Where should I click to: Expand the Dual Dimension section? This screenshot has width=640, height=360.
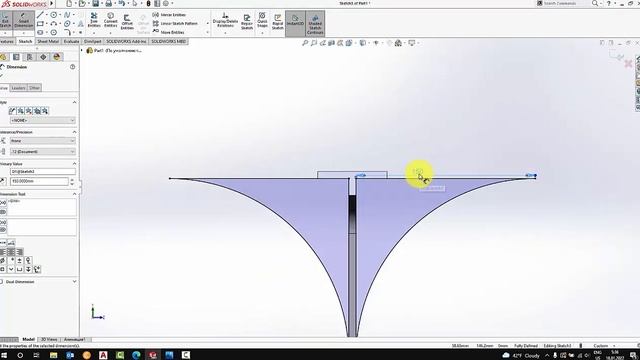[74, 282]
